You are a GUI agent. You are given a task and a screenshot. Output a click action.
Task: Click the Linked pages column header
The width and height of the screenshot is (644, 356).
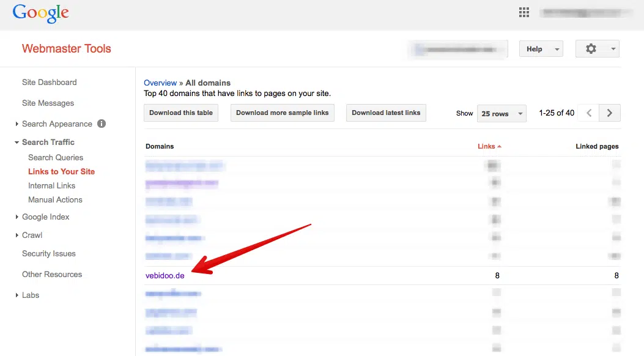[x=597, y=146]
